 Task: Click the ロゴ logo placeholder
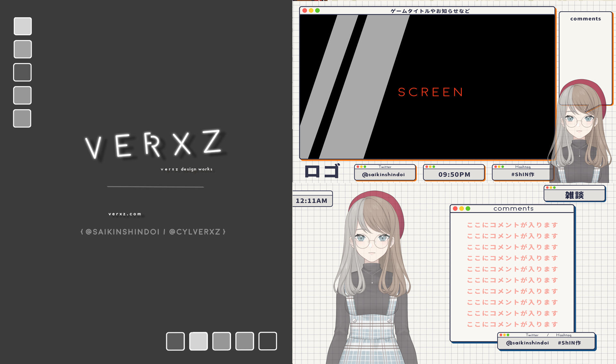(x=322, y=171)
